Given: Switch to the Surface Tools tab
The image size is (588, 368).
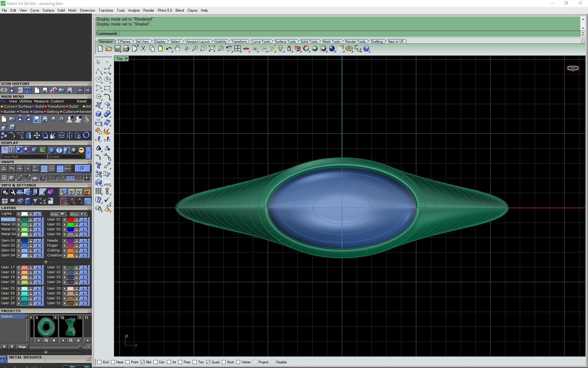Looking at the screenshot, I should point(285,42).
